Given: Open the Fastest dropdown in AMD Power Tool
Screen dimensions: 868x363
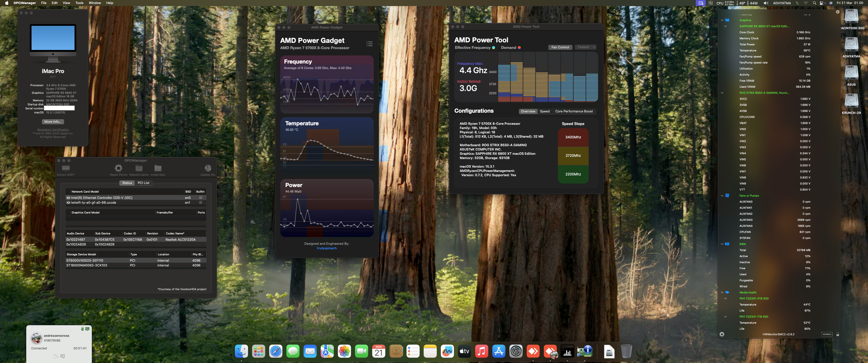Looking at the screenshot, I should tap(585, 47).
